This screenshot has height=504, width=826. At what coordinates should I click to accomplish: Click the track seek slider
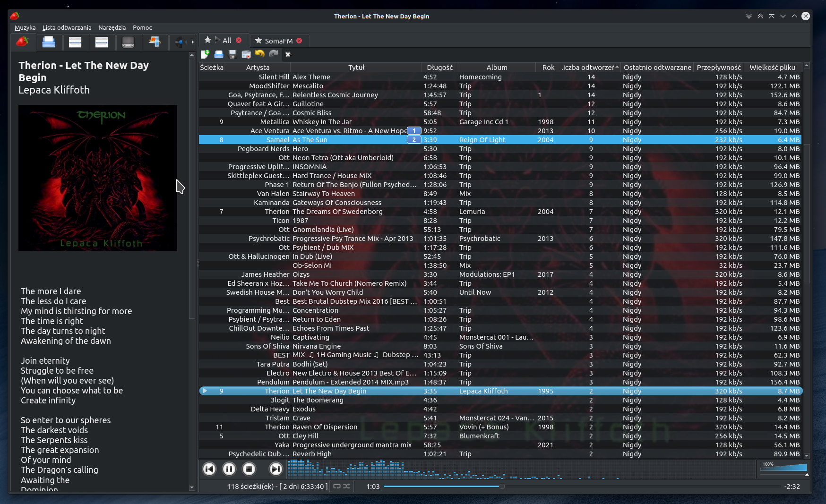coord(582,486)
